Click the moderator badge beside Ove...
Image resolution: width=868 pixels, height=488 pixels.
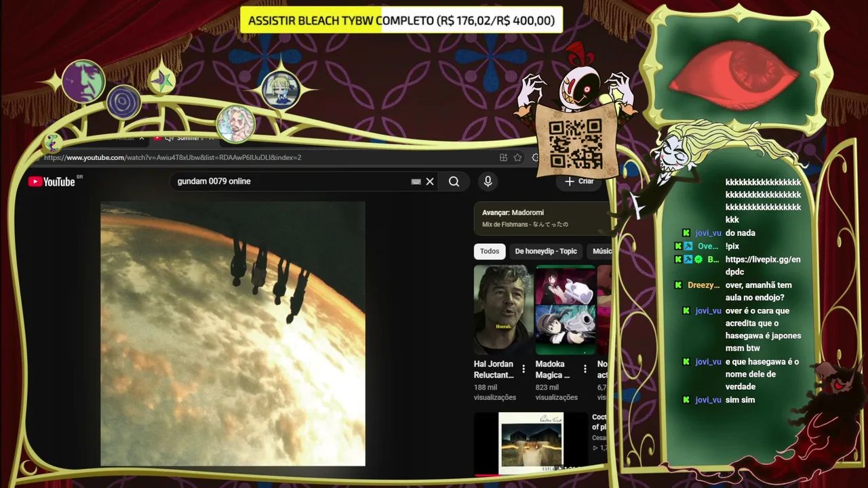point(688,246)
